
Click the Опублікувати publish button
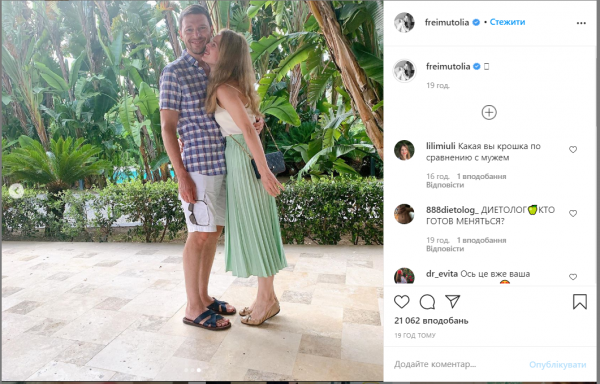point(558,364)
